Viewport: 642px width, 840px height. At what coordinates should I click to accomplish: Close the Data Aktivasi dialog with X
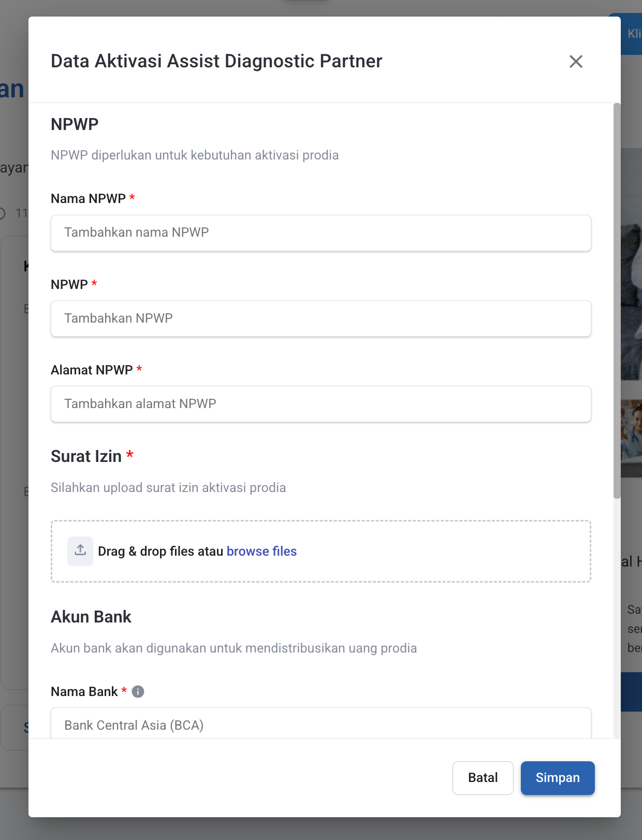(576, 62)
